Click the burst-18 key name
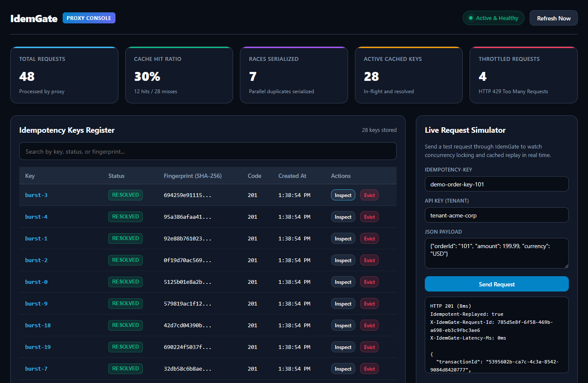The image size is (588, 383). click(38, 325)
